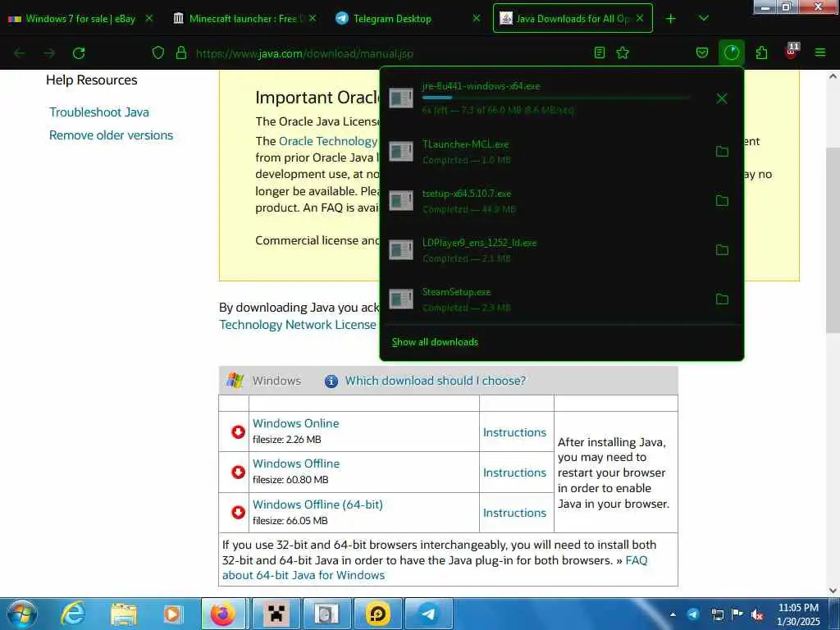
Task: Click the Windows Online download arrow icon
Action: tap(238, 431)
